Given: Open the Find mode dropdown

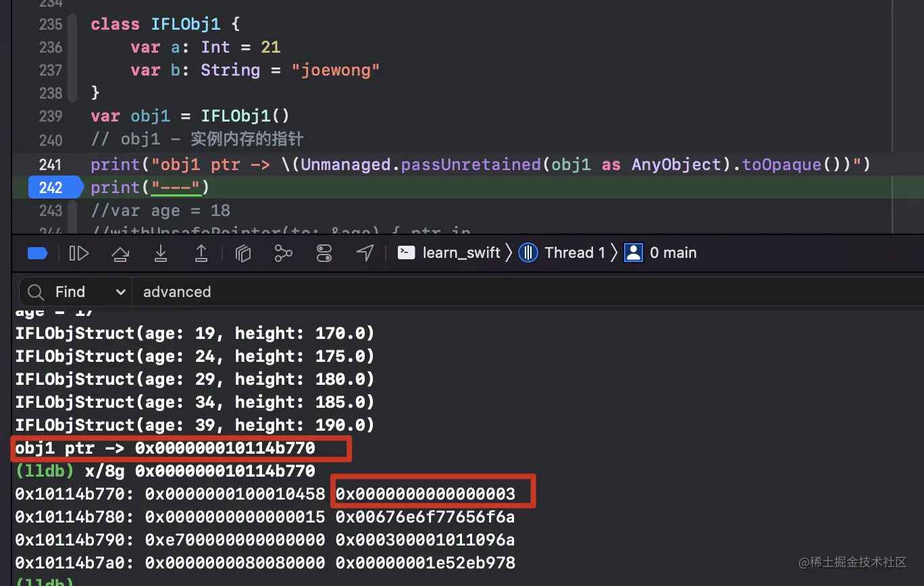Looking at the screenshot, I should pyautogui.click(x=91, y=292).
